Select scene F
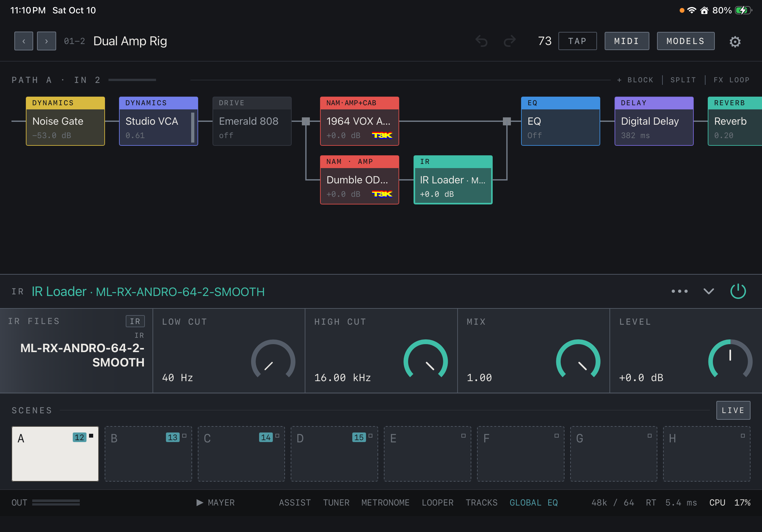The height and width of the screenshot is (532, 762). [x=520, y=454]
